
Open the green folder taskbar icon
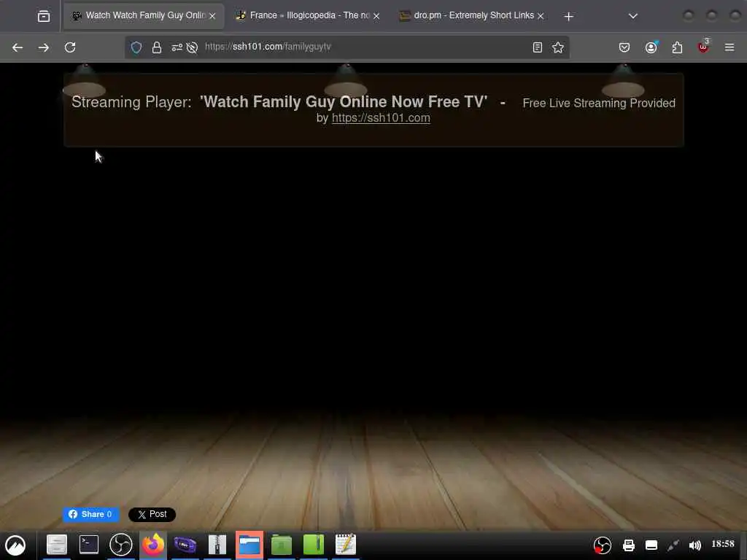[x=282, y=545]
